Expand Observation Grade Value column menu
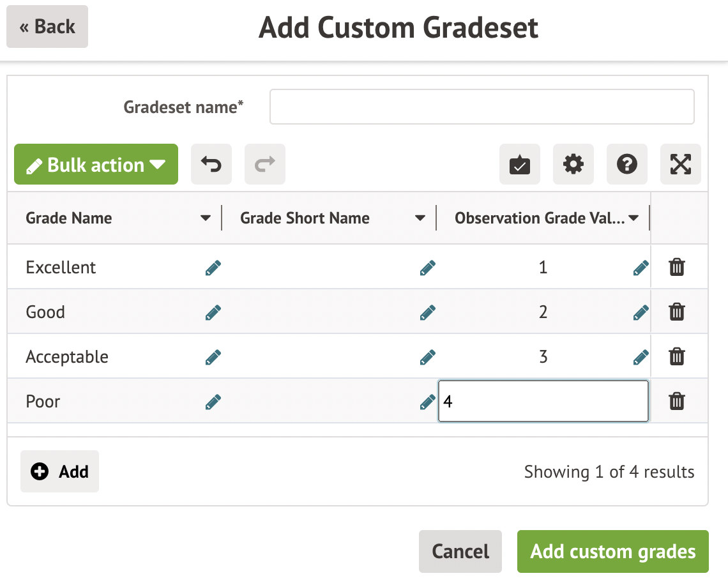Viewport: 728px width, 585px height. 633,218
